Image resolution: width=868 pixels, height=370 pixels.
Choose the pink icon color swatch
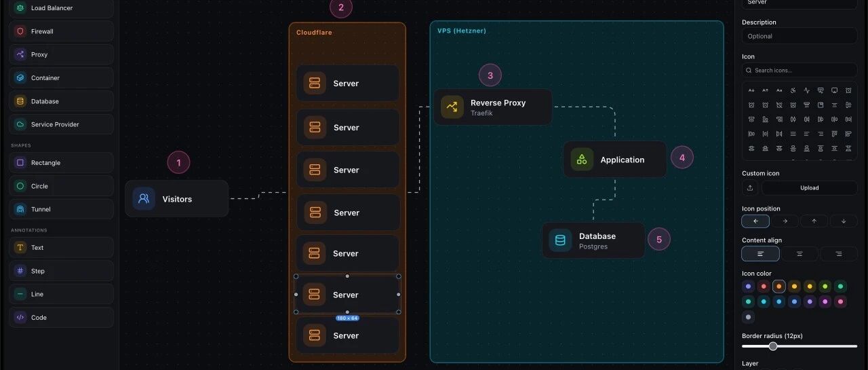pyautogui.click(x=841, y=301)
